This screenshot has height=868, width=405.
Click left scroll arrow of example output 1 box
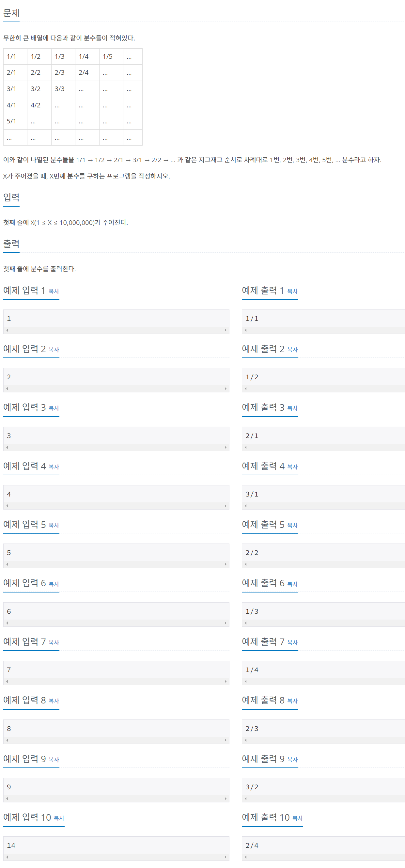point(246,330)
